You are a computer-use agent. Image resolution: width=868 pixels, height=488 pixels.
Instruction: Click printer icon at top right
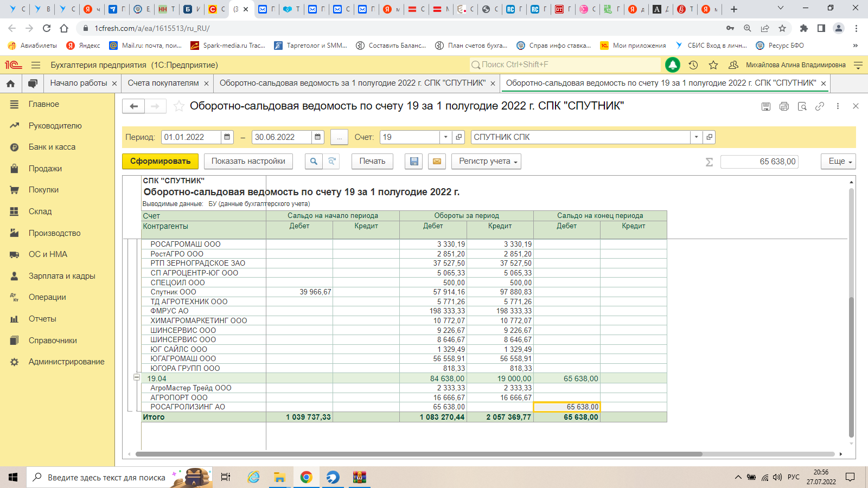click(784, 106)
